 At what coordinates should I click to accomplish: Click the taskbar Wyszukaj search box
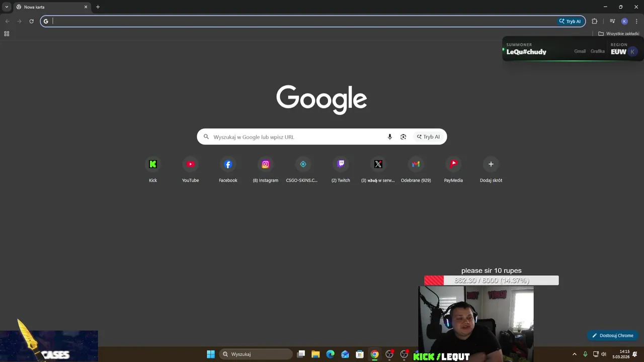[256, 354]
